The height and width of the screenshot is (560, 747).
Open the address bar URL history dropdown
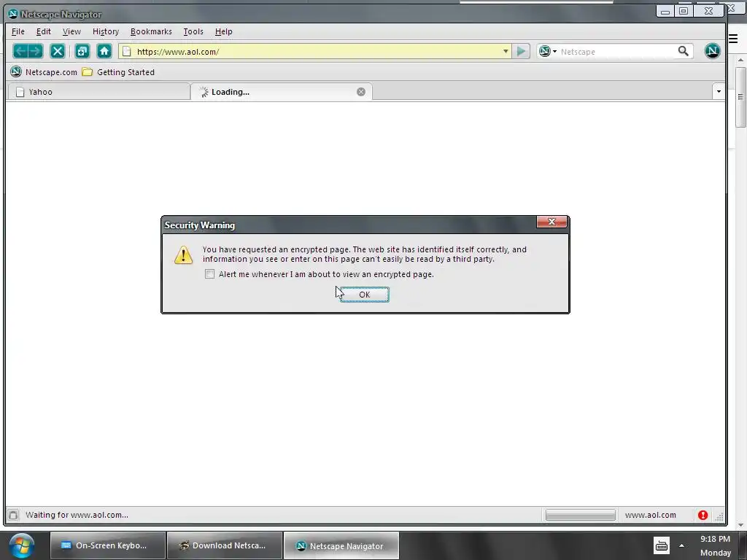pyautogui.click(x=506, y=52)
